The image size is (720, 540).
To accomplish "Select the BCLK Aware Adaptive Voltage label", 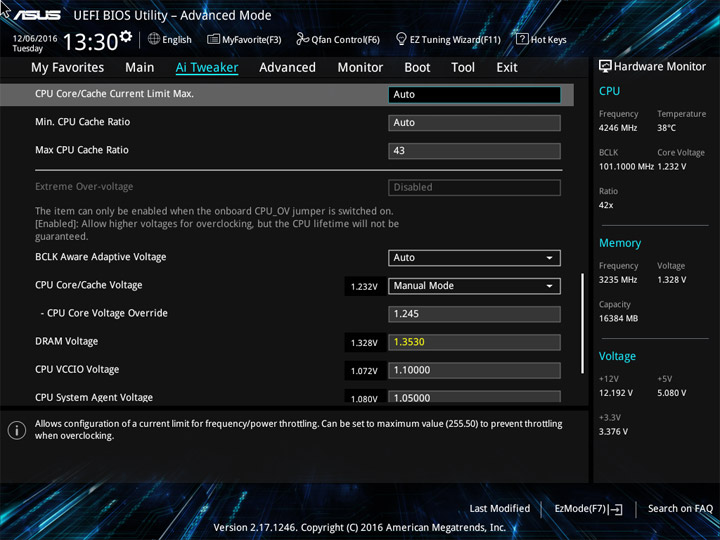I will (x=101, y=257).
